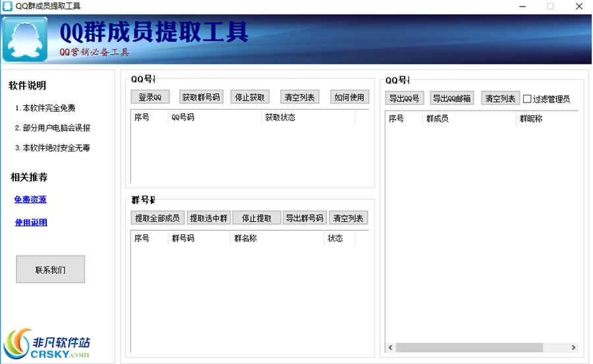Click the member list scrollbar's right arrow

click(573, 348)
